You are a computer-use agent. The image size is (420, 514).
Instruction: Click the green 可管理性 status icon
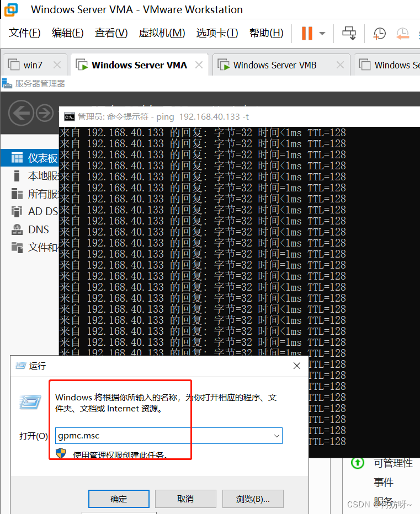(357, 463)
